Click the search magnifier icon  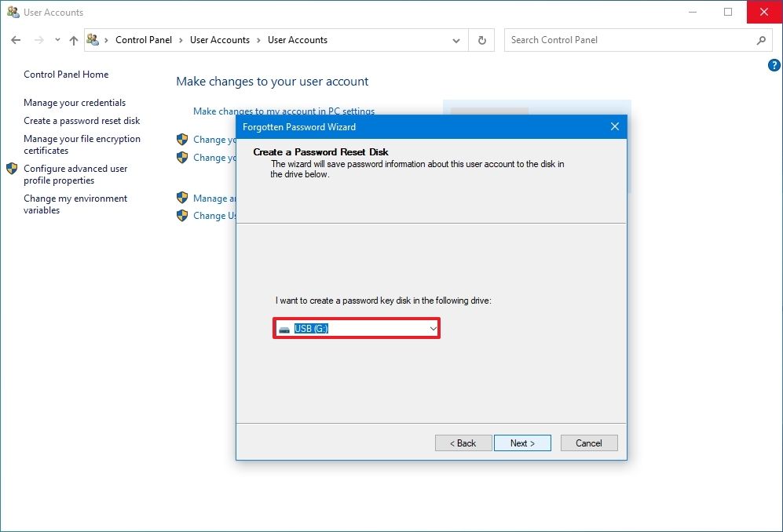click(x=763, y=39)
